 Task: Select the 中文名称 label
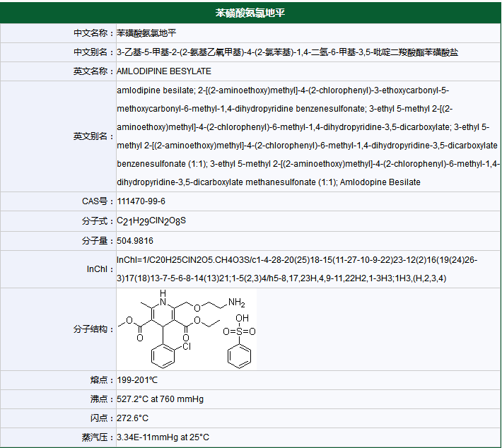[93, 33]
